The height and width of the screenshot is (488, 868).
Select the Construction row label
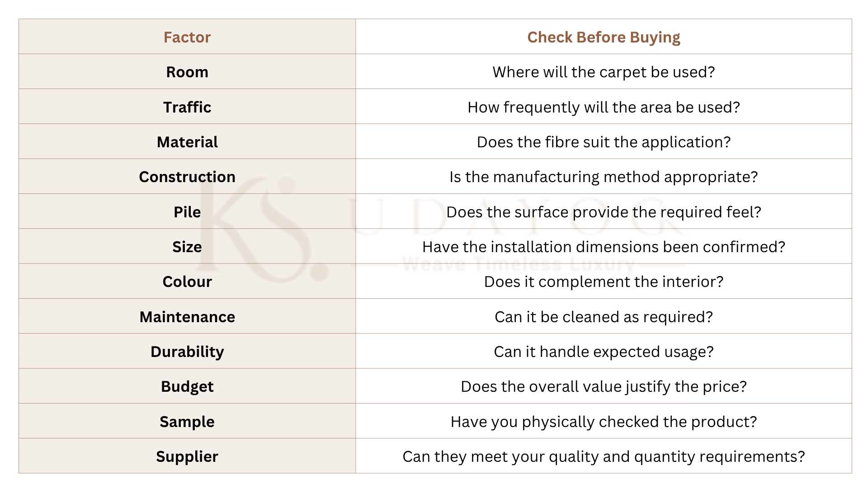pos(187,177)
